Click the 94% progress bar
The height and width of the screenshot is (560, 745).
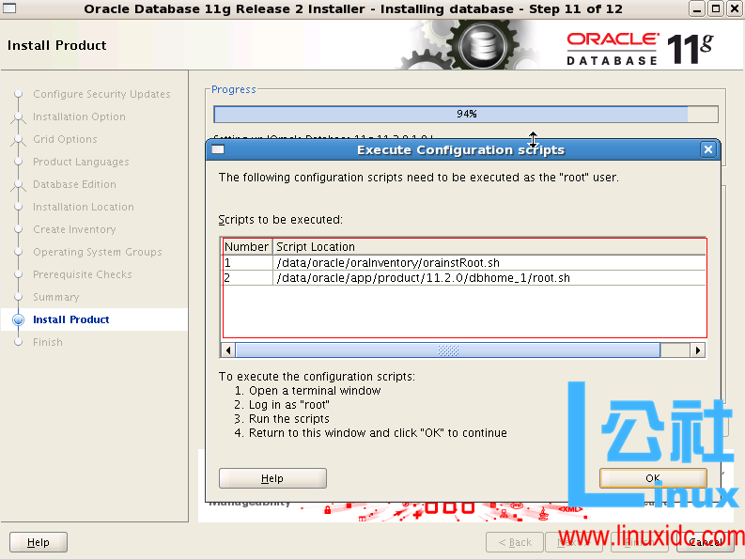pyautogui.click(x=466, y=114)
